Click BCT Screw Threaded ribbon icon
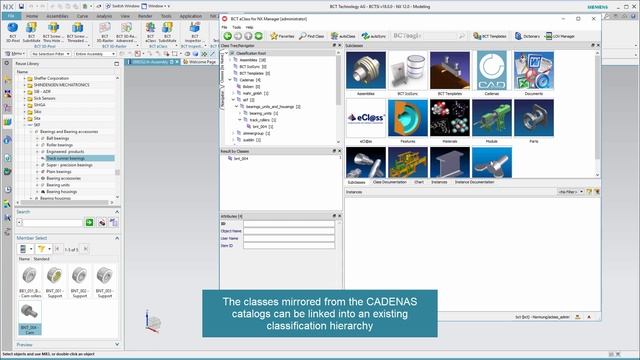Viewport: 640px width, 360px height. point(77,32)
